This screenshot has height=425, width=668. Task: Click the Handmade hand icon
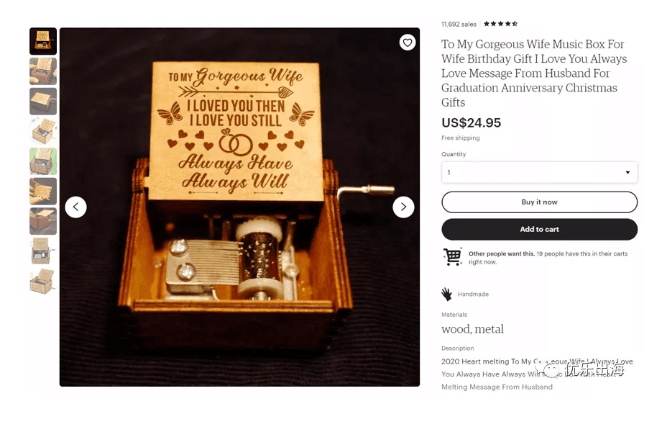pos(446,294)
